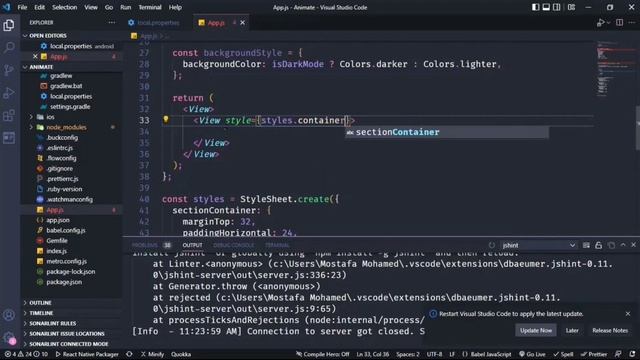Toggle primary side bar layout icon
Viewport: 640px width, 360px height.
click(x=535, y=7)
